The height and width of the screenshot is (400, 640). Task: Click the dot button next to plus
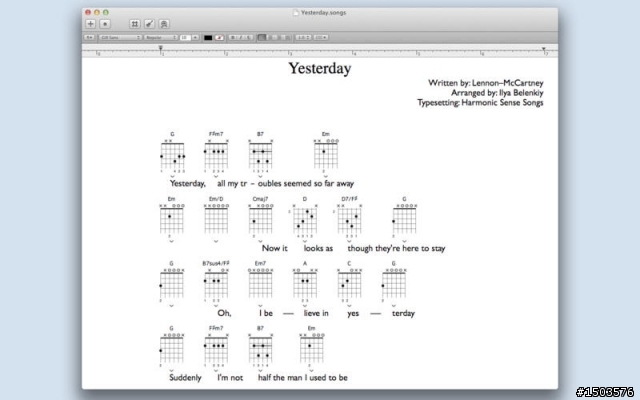coord(105,24)
